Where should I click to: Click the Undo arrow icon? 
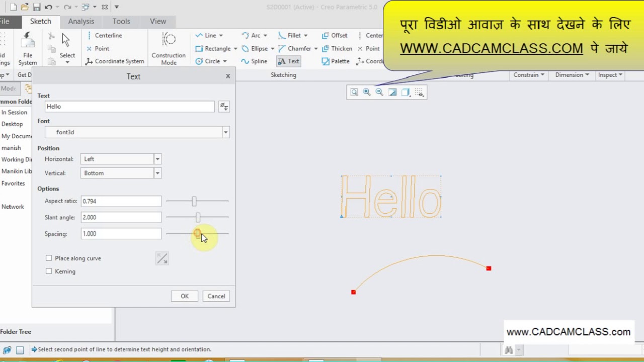[48, 7]
